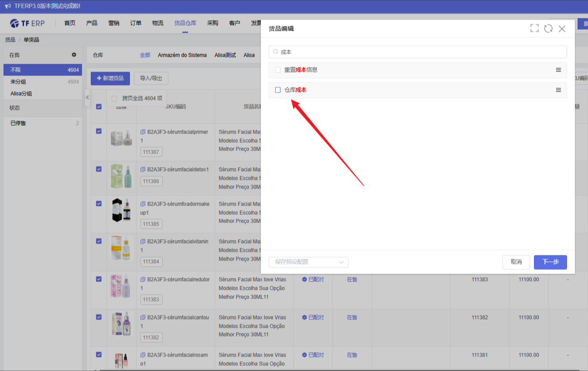The height and width of the screenshot is (371, 588).
Task: Click the copy icon beside SKU B2A3F3-sérumfacialprimer
Action: 143,132
